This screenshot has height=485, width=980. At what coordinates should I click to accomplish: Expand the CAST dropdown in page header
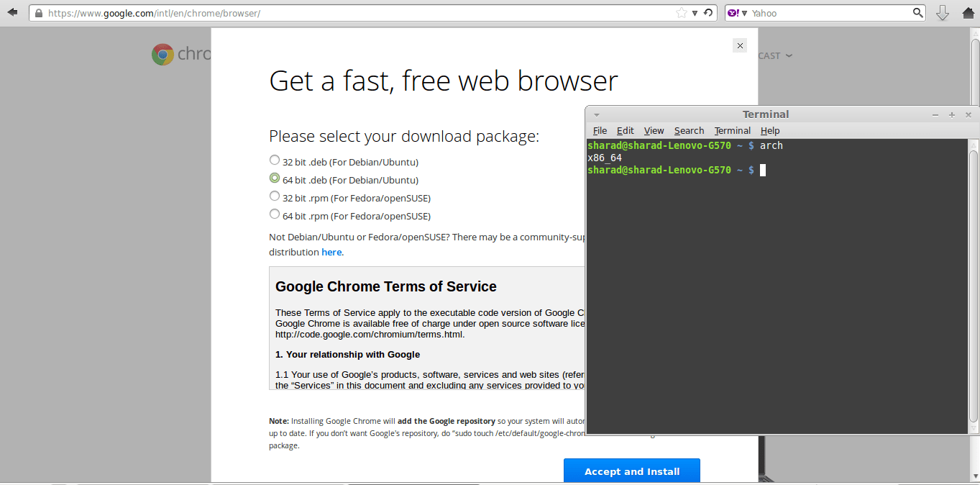click(x=775, y=55)
